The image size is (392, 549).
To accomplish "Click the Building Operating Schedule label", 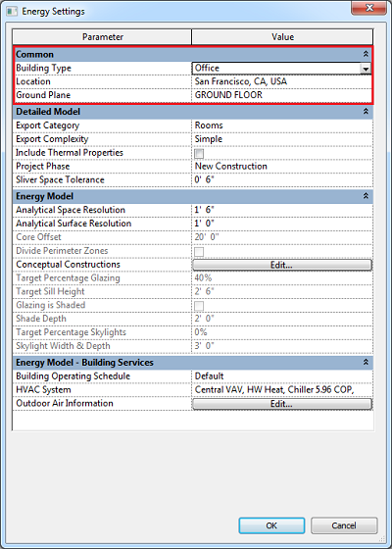I will tap(73, 376).
